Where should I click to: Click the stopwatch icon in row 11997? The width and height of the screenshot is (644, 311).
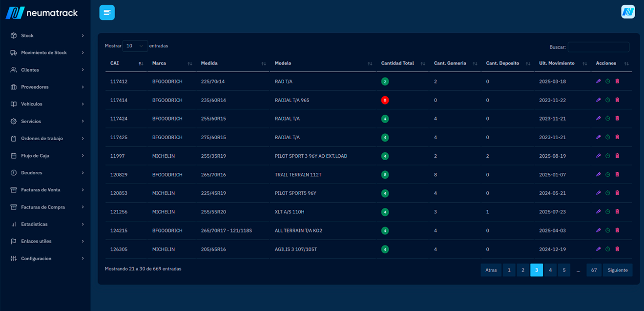click(608, 156)
